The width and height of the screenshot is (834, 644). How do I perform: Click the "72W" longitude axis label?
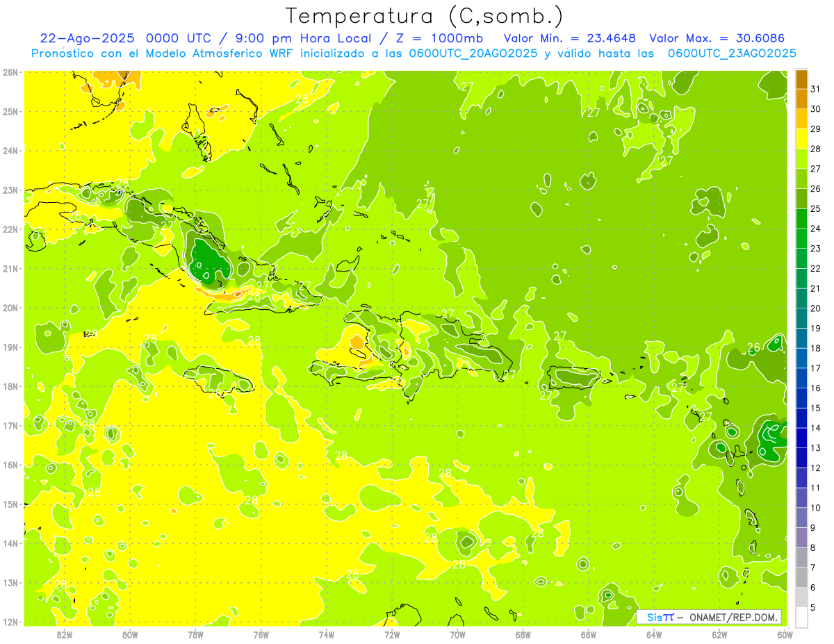click(392, 634)
